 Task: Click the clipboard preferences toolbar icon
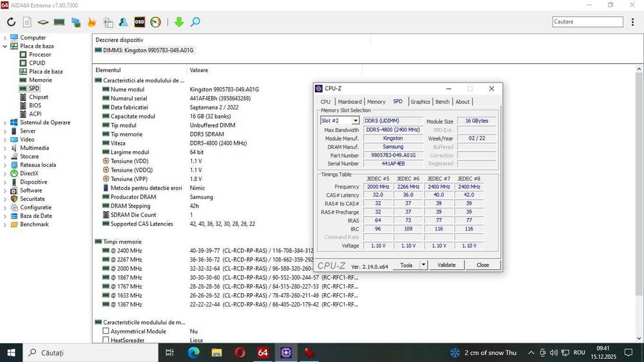108,22
